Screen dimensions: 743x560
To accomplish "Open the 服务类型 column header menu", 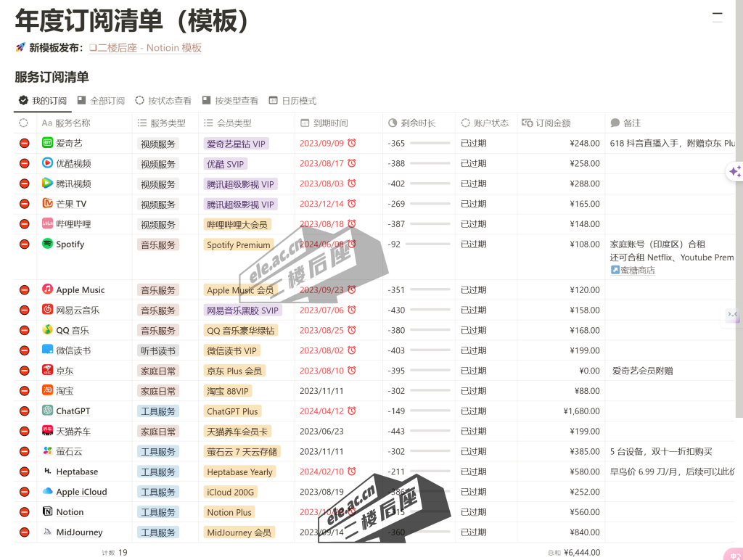I will point(165,123).
